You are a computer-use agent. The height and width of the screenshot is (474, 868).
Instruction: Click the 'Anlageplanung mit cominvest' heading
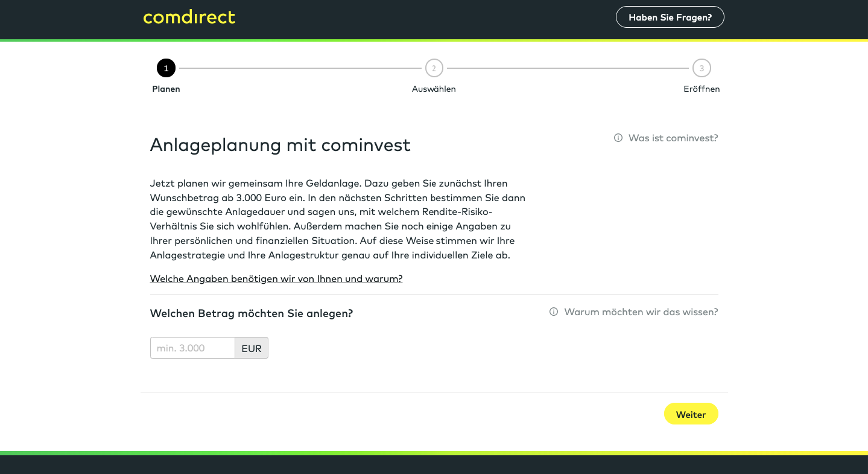280,145
